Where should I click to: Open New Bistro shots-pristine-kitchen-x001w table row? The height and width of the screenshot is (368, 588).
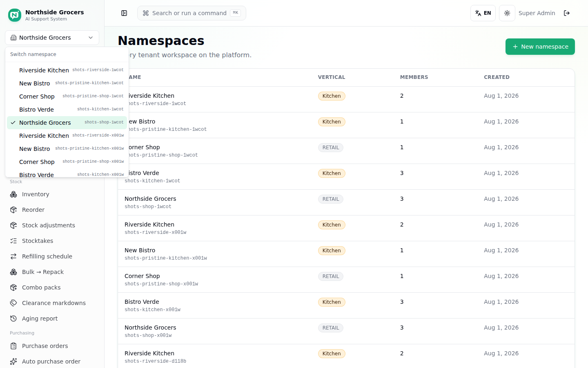point(346,254)
